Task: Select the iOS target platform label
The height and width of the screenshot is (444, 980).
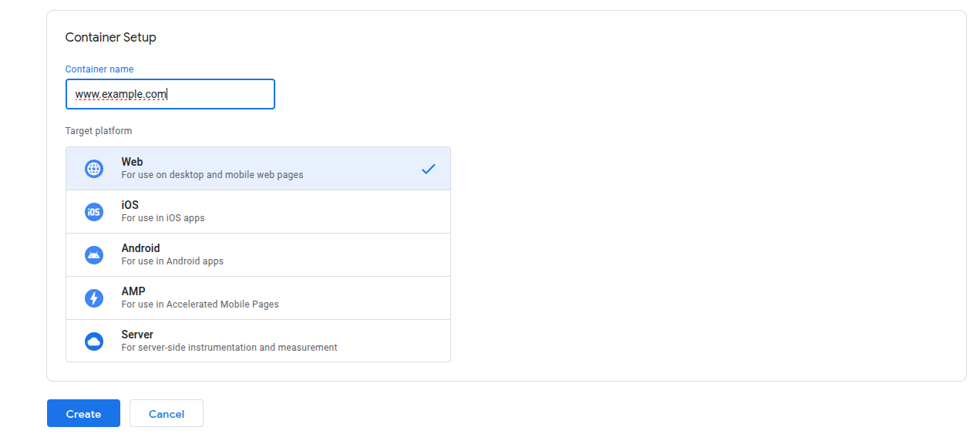Action: point(130,205)
